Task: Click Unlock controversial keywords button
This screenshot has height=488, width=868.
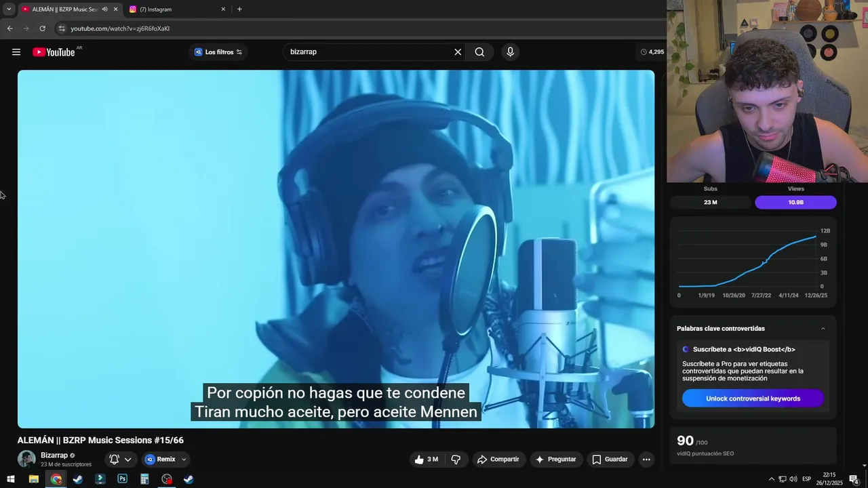Action: point(753,399)
